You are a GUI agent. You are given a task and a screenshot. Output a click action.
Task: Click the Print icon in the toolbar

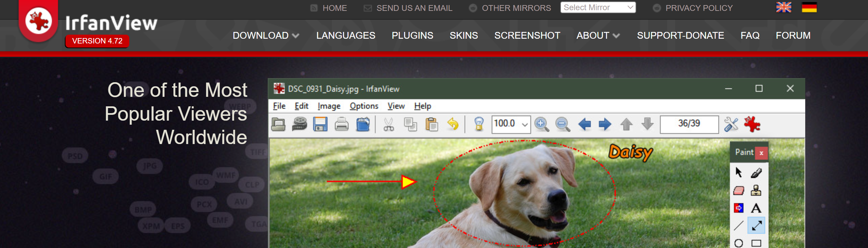[342, 124]
